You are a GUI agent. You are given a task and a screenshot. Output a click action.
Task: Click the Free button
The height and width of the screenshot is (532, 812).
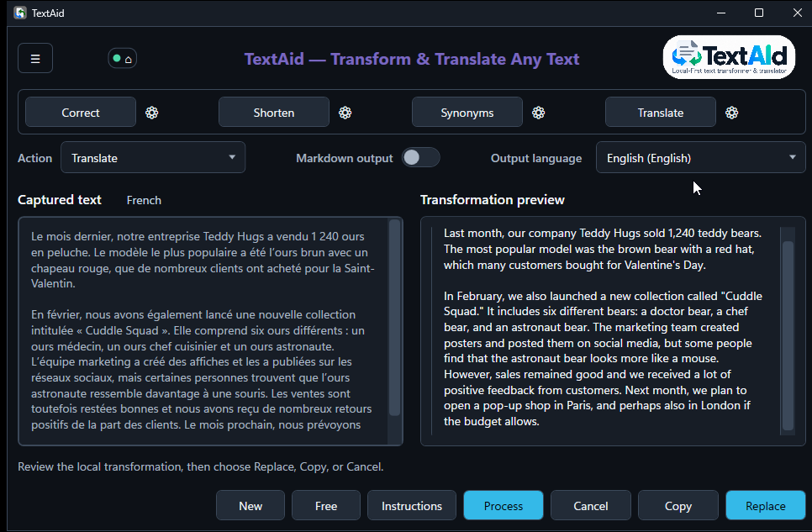pos(326,506)
